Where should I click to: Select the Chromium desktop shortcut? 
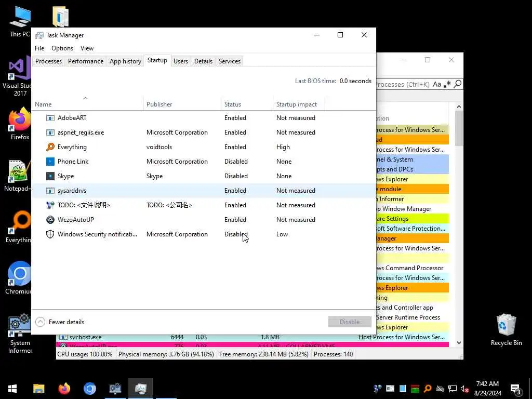[19, 278]
